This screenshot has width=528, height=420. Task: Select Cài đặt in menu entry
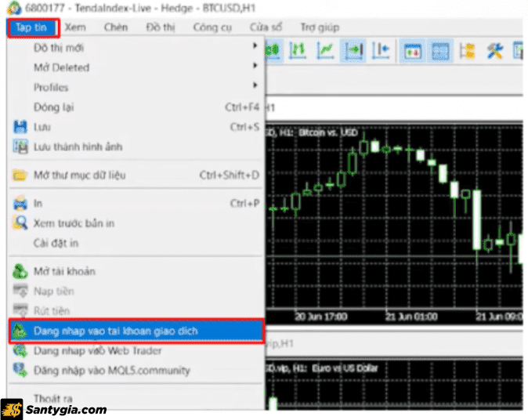click(x=135, y=243)
